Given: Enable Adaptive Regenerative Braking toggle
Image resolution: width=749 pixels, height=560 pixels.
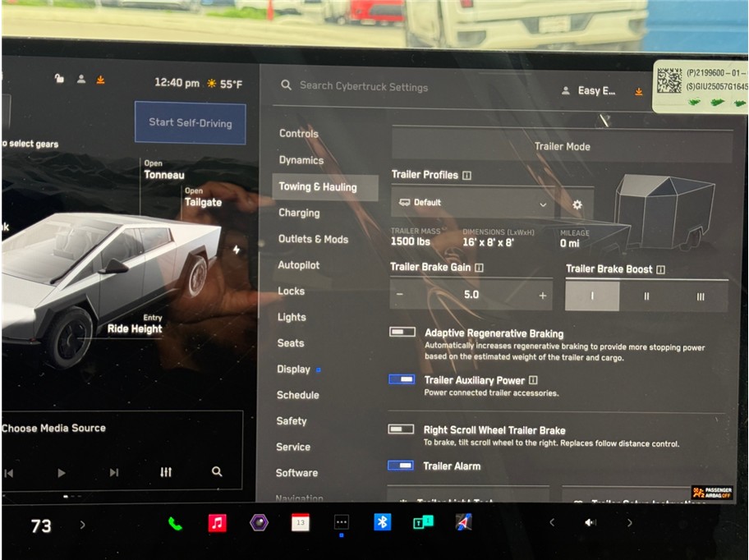Looking at the screenshot, I should coord(402,333).
